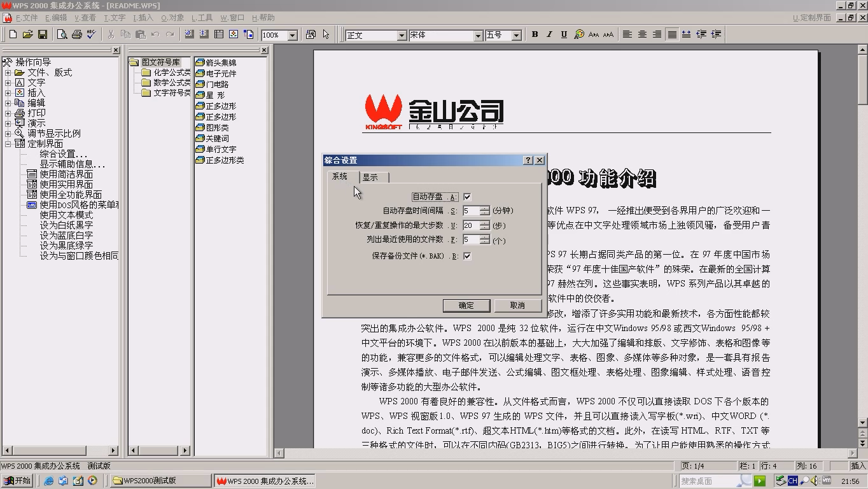Click the justify alignment icon

[x=671, y=34]
